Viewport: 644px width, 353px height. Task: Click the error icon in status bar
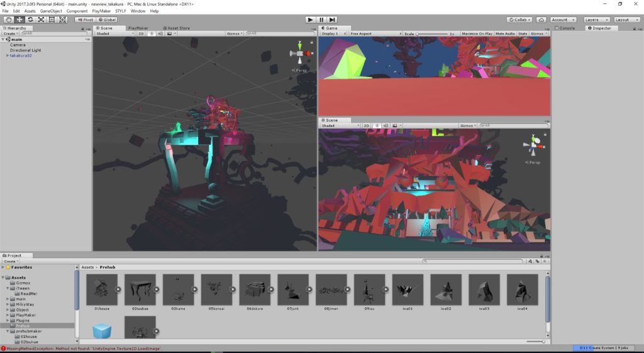pos(3,349)
